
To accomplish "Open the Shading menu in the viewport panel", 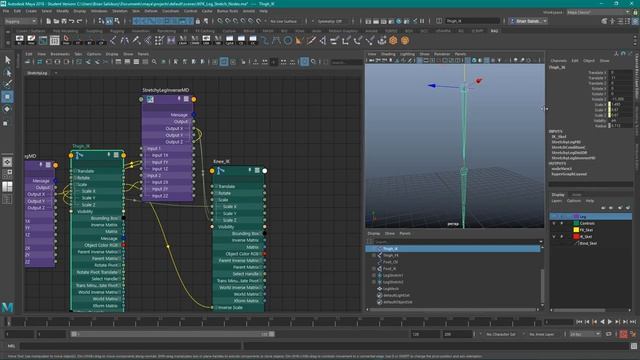I will coord(388,54).
